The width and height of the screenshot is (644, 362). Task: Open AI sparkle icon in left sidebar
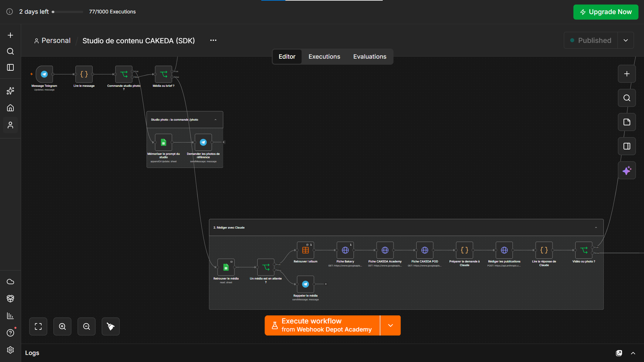10,91
